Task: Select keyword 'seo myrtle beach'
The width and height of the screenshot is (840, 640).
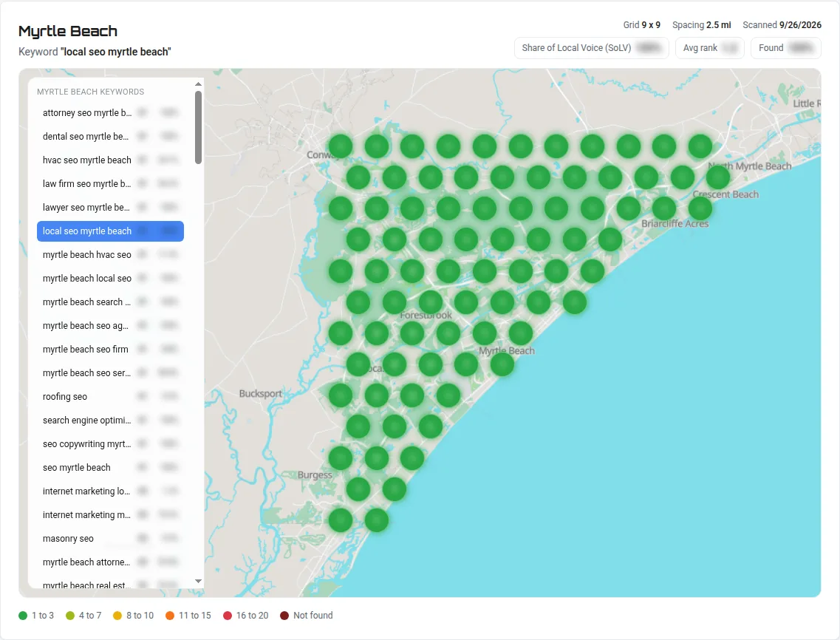Action: (x=110, y=467)
